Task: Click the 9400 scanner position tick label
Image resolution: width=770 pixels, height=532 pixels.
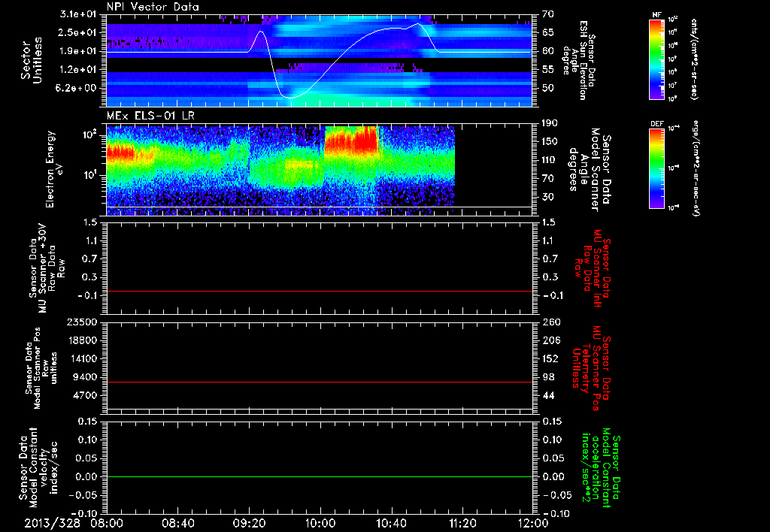Action: 85,377
